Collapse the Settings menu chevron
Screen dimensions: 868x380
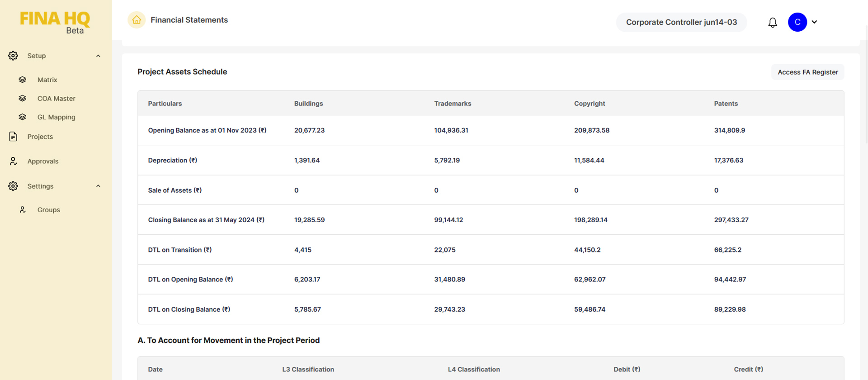tap(98, 186)
